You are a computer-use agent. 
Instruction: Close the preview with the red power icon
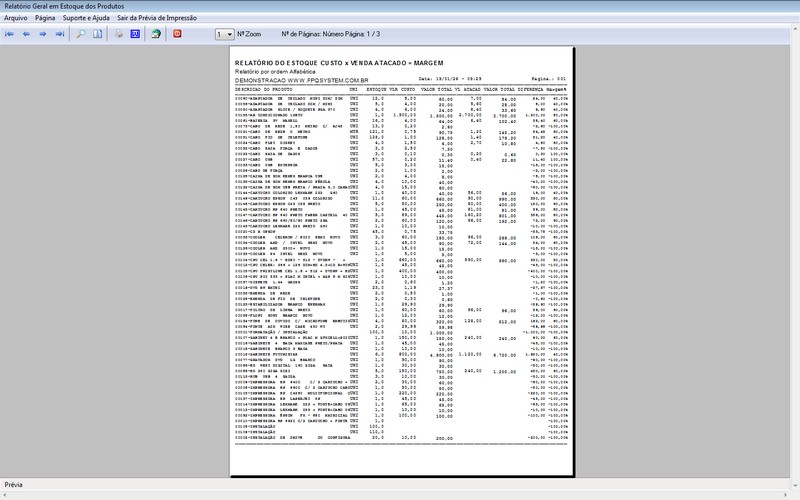(178, 33)
